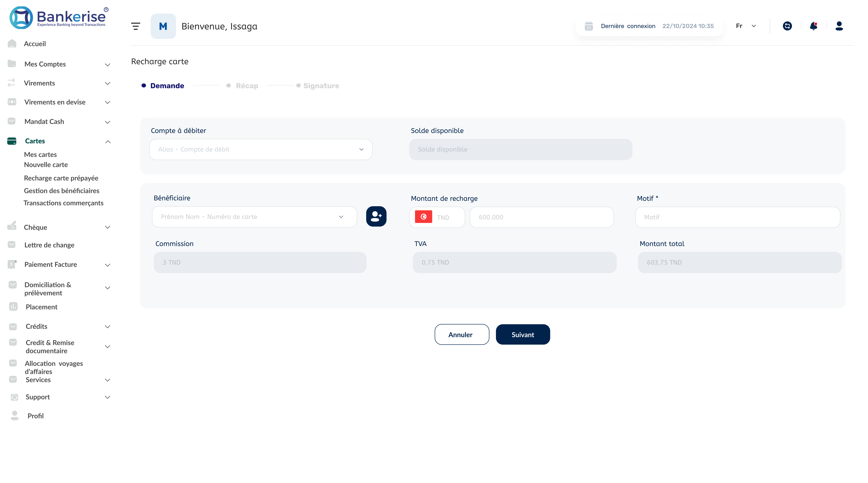Click the M avatar tile

(x=163, y=26)
